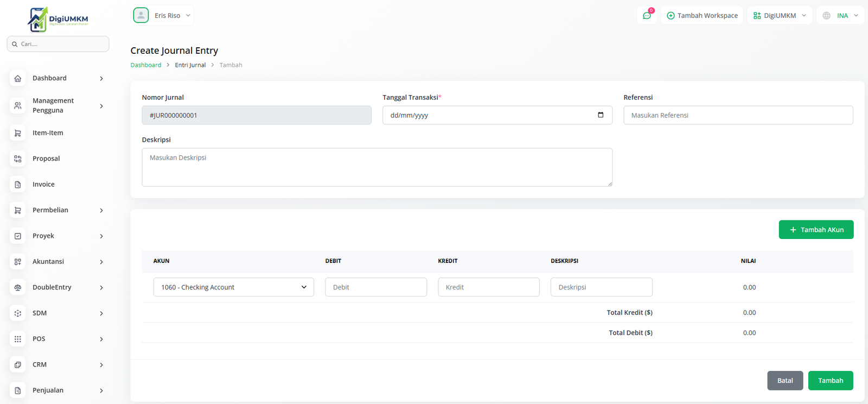Viewport: 868px width, 404px height.
Task: Click the Invoice document icon in sidebar
Action: click(x=18, y=185)
